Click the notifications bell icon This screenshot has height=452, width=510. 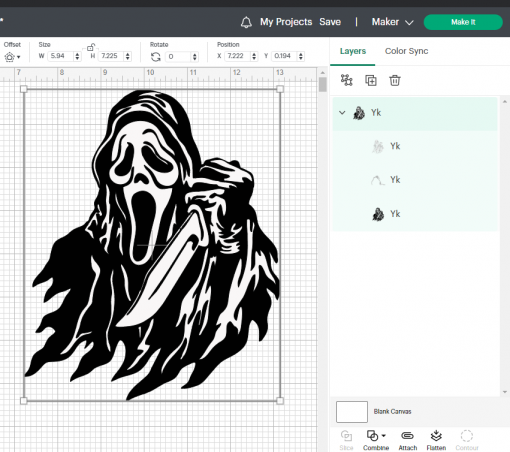click(246, 22)
